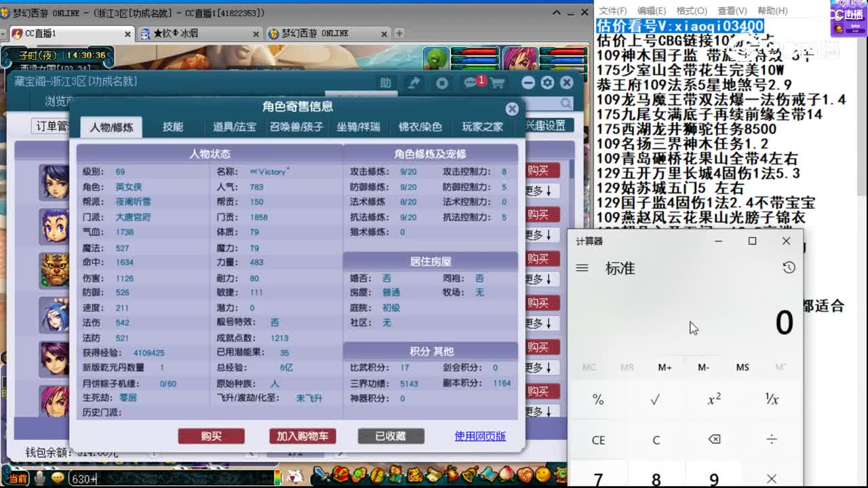Open Notepad 帮助(H) menu
Image resolution: width=868 pixels, height=488 pixels.
772,11
